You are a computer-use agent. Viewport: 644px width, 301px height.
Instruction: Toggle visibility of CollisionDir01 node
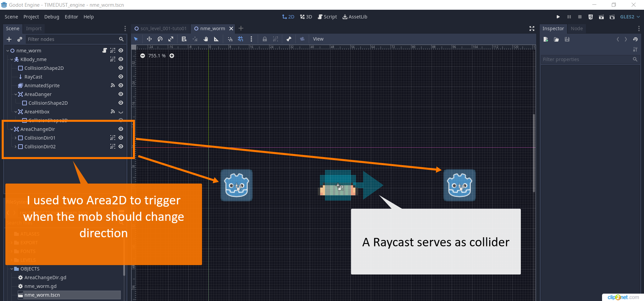(121, 138)
